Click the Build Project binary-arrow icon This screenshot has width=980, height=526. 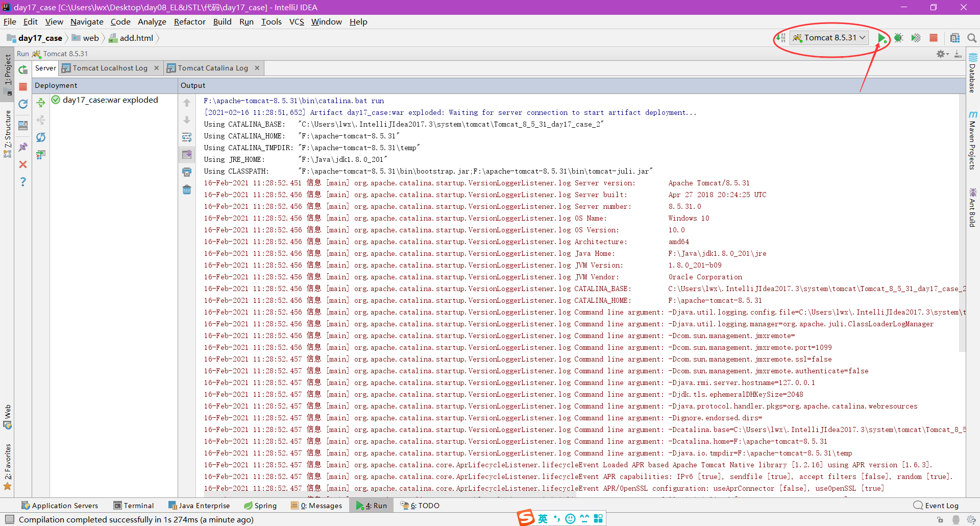tap(781, 38)
